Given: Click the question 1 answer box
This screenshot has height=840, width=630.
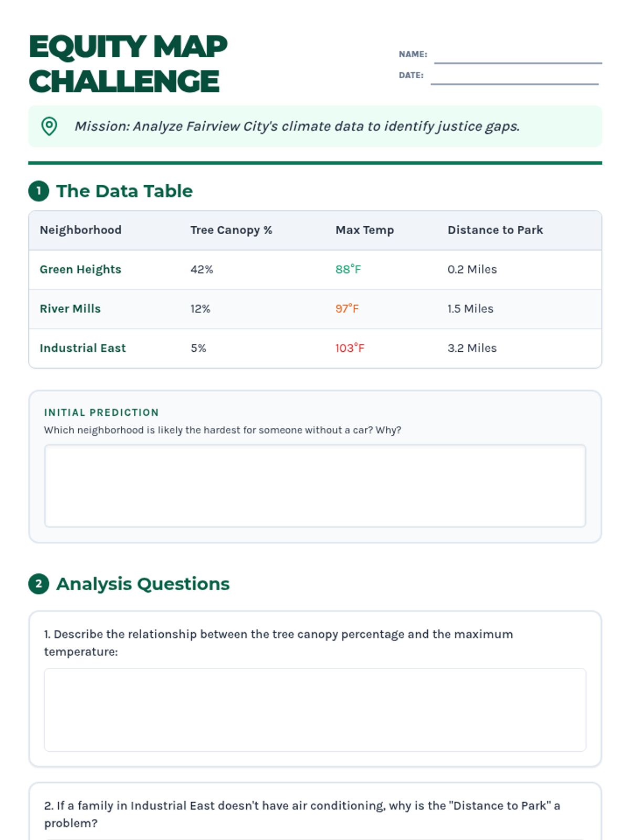Looking at the screenshot, I should [x=315, y=709].
